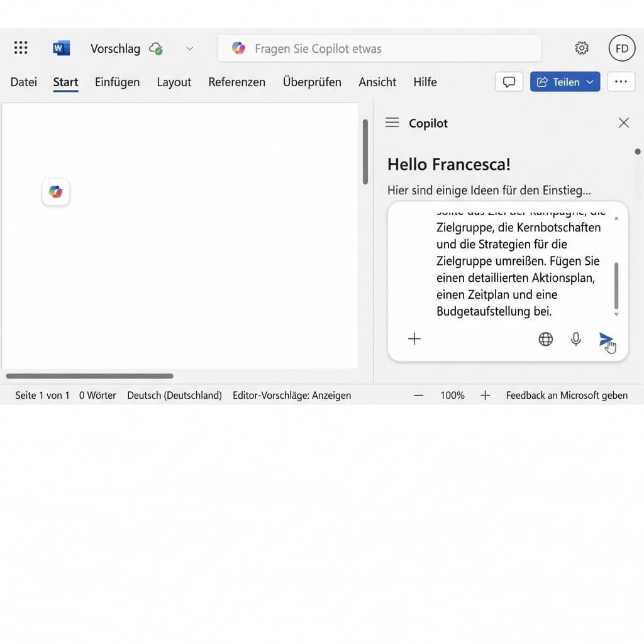Image resolution: width=644 pixels, height=644 pixels.
Task: Open the Deutsch (Deutschland) language selector
Action: point(174,395)
